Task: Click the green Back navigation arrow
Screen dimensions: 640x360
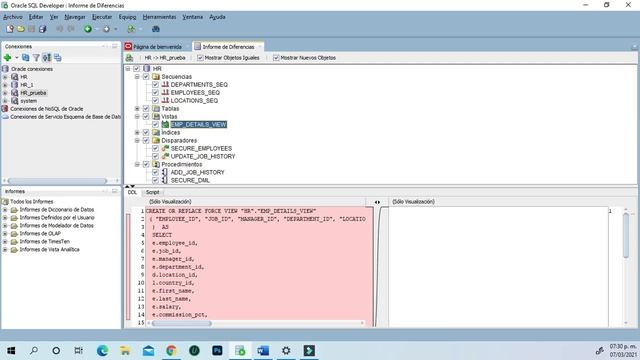Action: click(88, 29)
